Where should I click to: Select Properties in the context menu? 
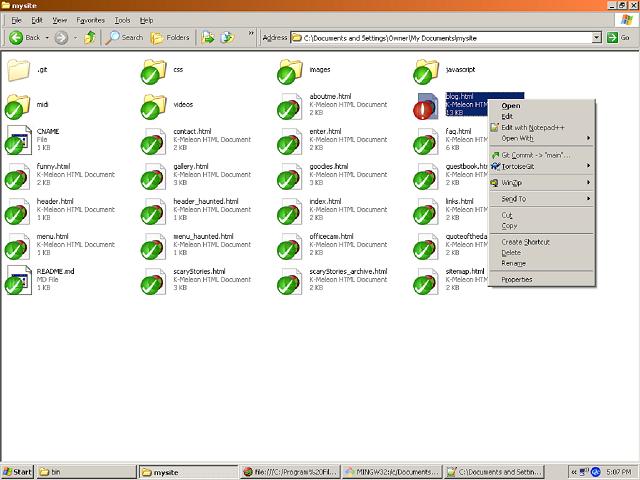click(x=517, y=279)
